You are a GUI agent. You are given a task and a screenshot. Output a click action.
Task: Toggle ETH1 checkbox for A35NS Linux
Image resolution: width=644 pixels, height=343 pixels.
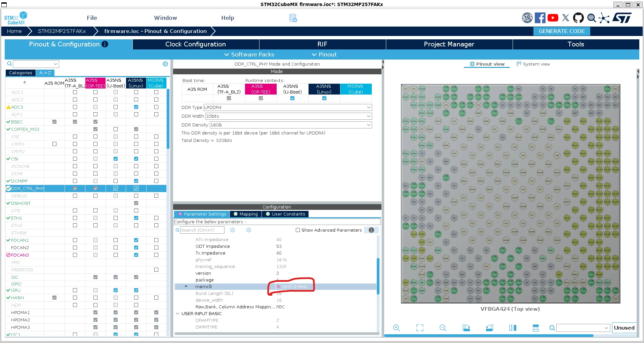(136, 218)
